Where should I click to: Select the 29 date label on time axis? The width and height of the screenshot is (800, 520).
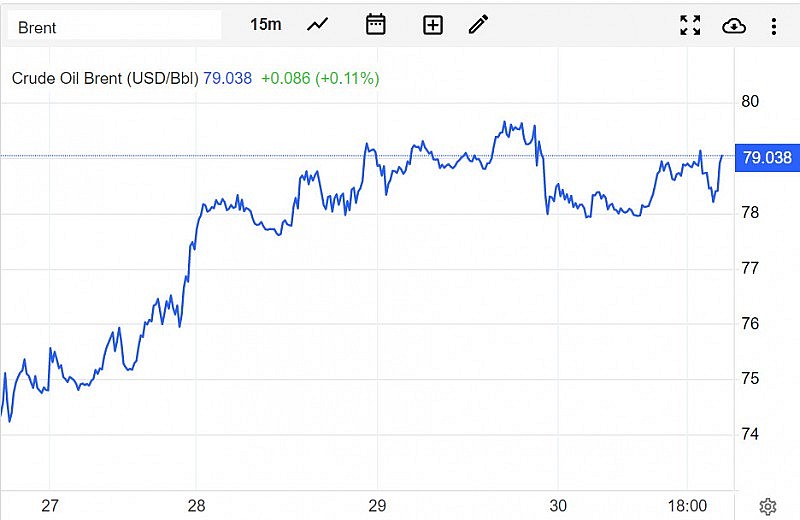click(377, 506)
